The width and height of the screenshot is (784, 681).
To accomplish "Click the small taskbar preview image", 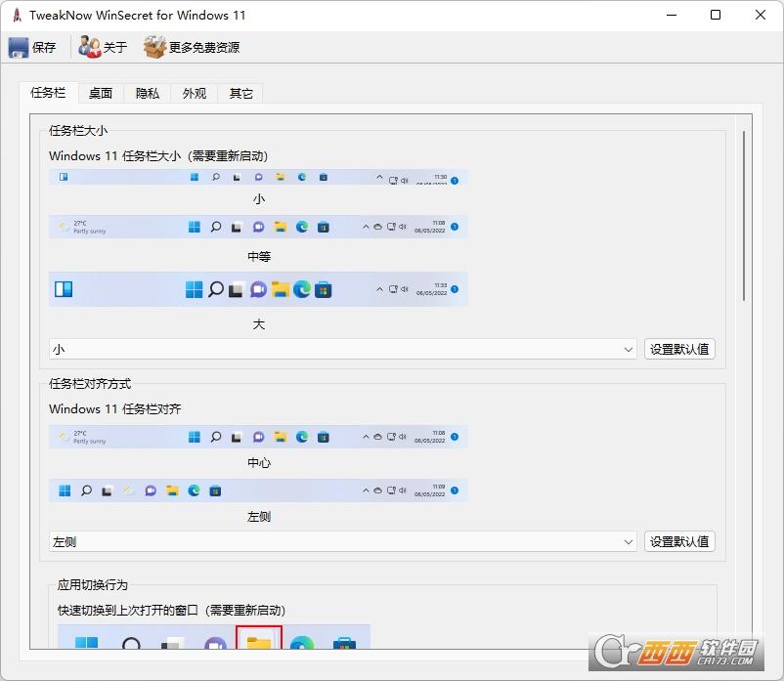I will [x=258, y=178].
